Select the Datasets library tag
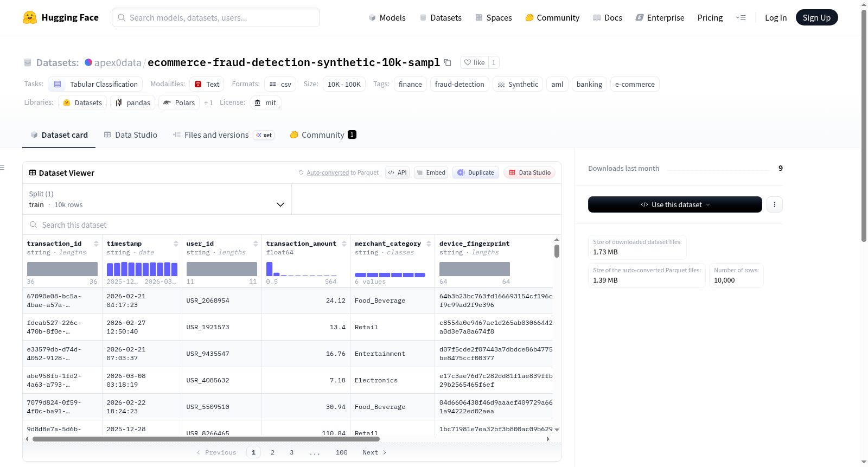Screen dimensions: 868x467 (x=82, y=103)
